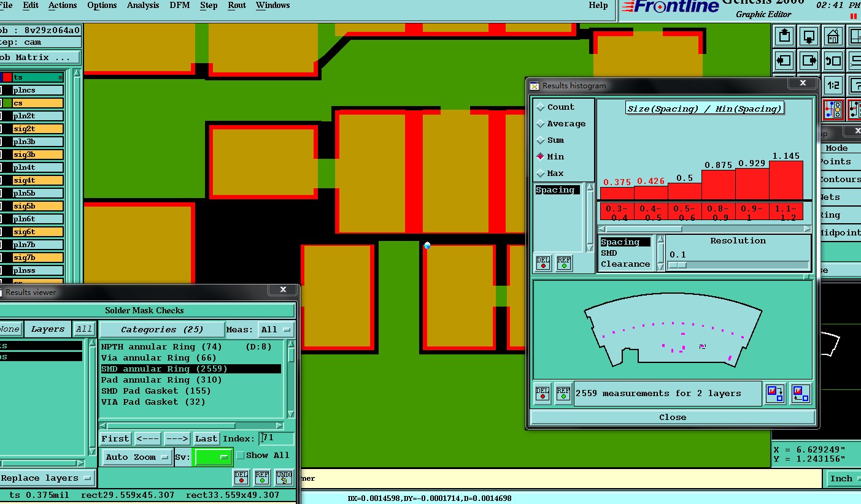Open the Help menu

click(598, 6)
